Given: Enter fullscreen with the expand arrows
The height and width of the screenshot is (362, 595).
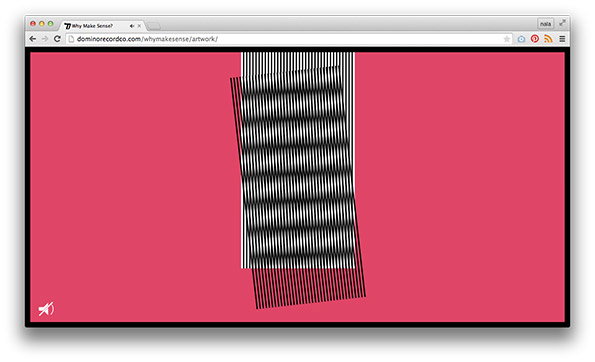Looking at the screenshot, I should [x=562, y=23].
